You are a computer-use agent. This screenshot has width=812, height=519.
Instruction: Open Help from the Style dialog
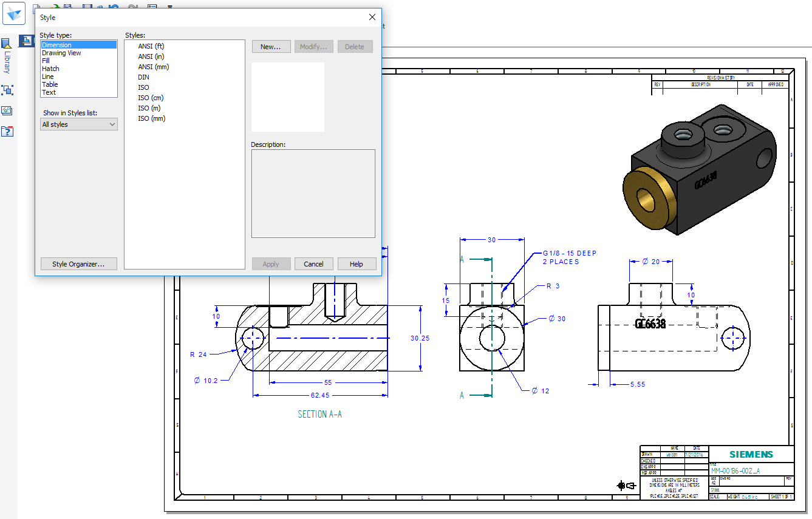tap(357, 263)
